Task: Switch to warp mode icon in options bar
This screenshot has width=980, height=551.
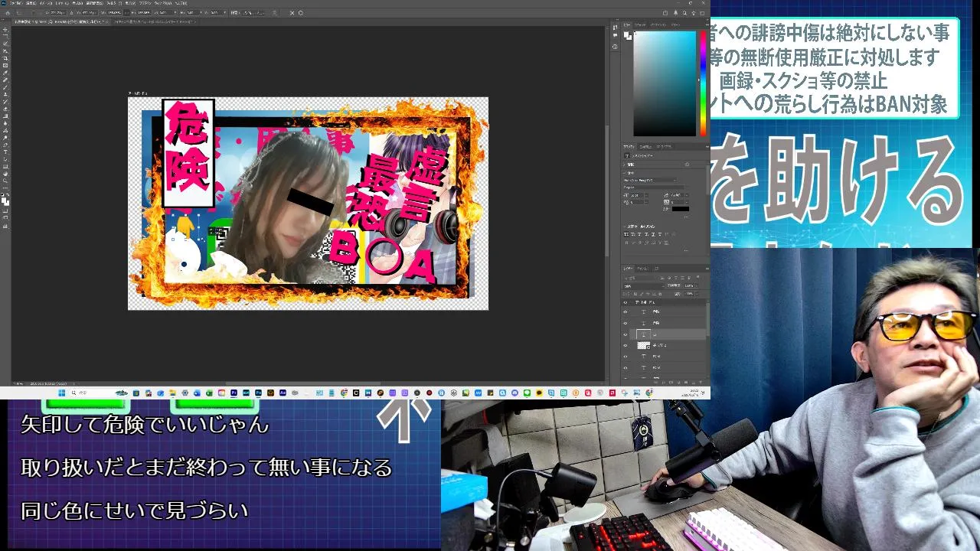Action: pos(275,13)
